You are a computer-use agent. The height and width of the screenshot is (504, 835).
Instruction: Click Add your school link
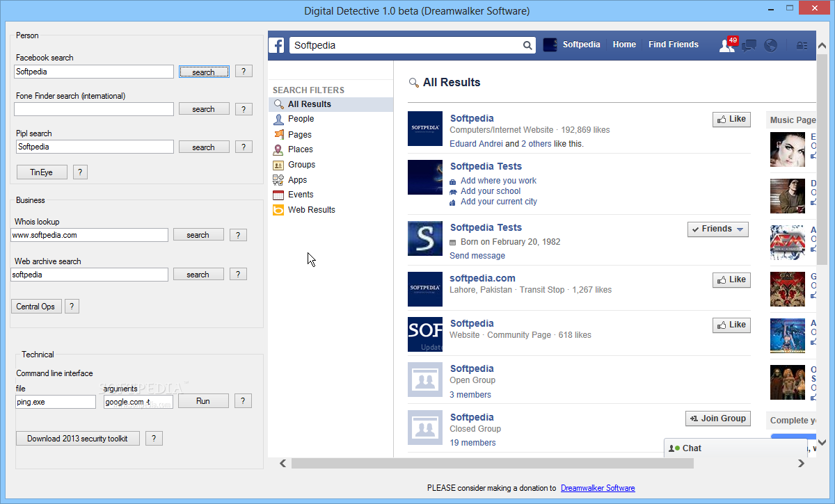491,191
